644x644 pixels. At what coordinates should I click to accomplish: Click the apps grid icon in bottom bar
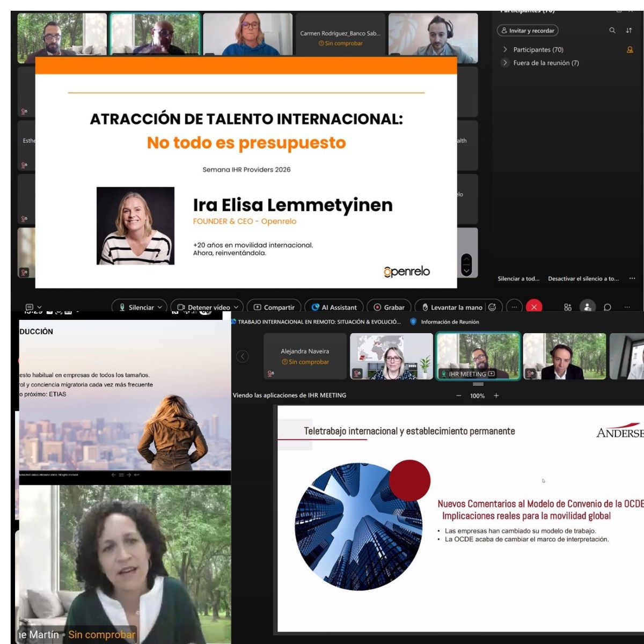(568, 307)
